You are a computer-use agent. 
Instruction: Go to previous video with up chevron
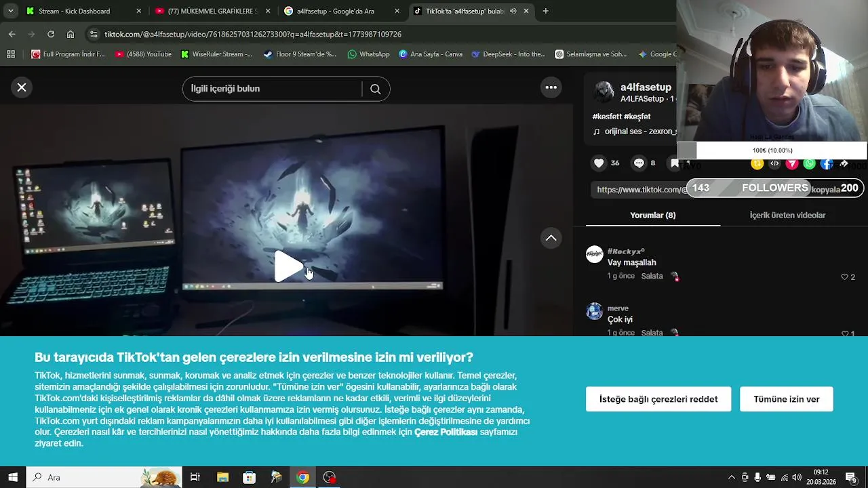click(x=551, y=238)
